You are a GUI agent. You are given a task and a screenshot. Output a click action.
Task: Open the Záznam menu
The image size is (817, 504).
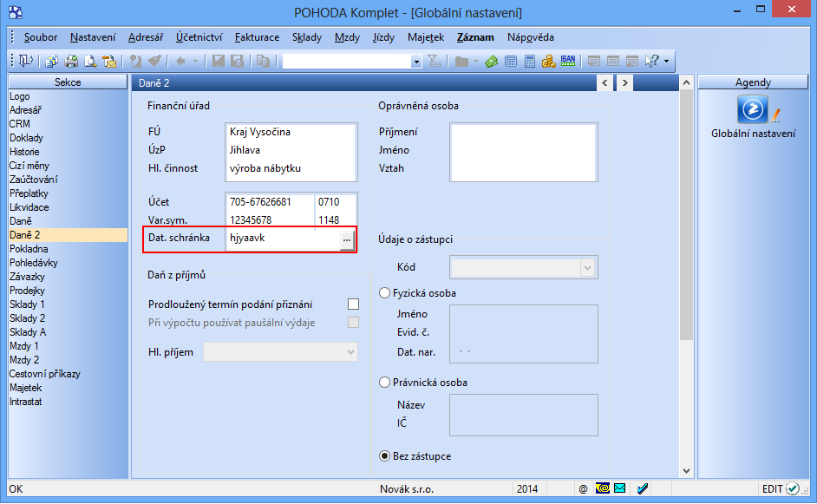475,37
